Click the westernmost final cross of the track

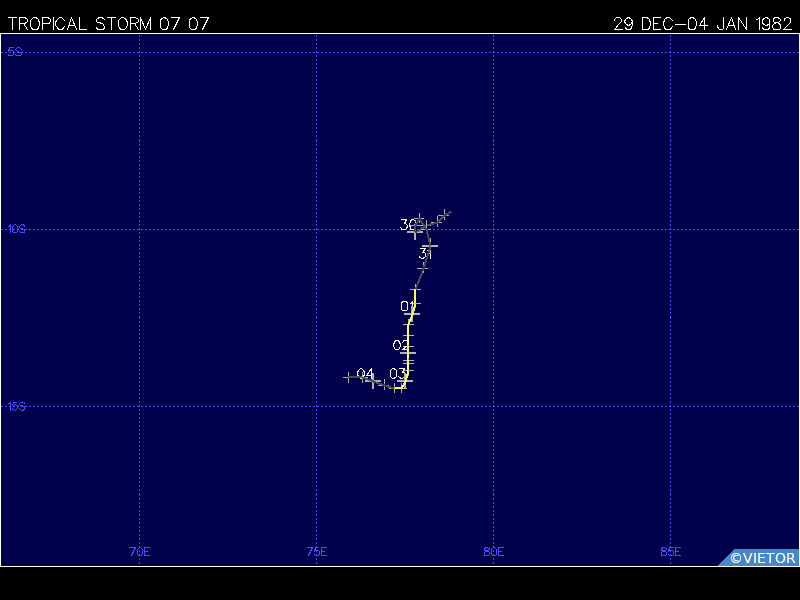[348, 377]
